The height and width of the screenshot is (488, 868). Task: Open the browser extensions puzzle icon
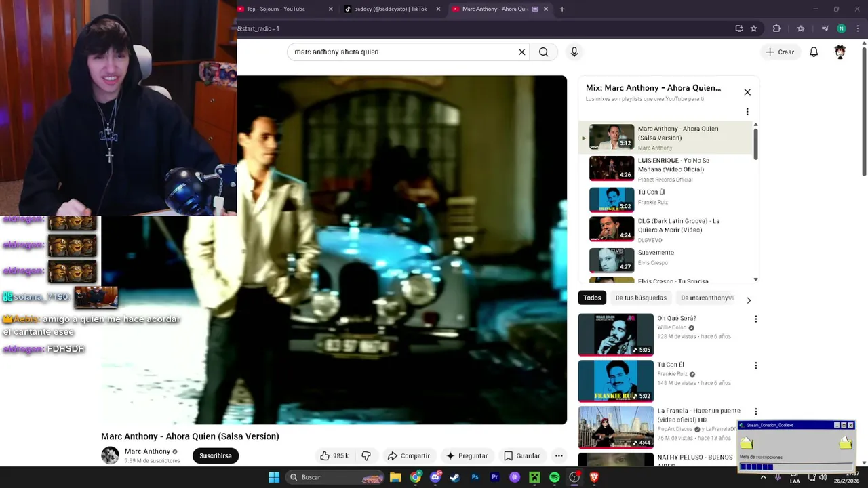[x=776, y=28]
